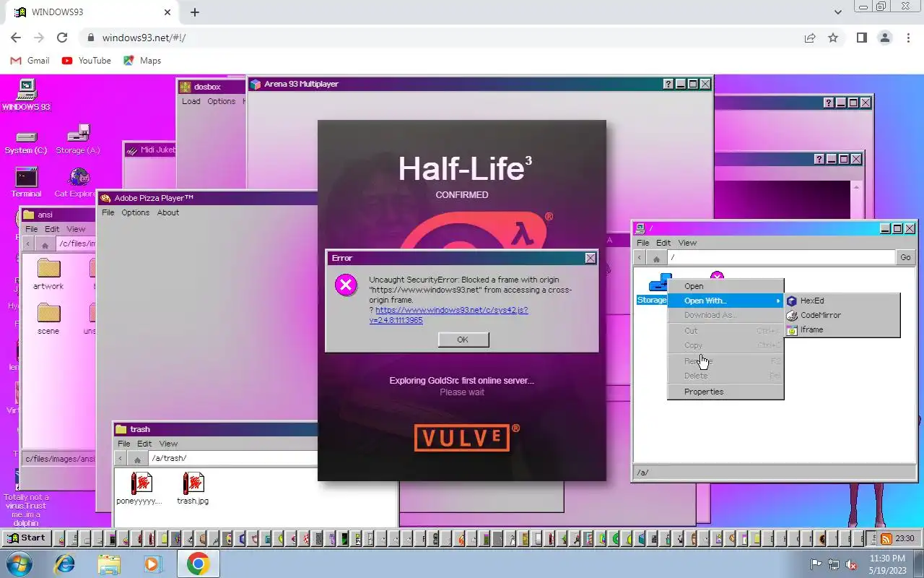Click the path field in / explorer window
The width and height of the screenshot is (924, 578).
click(x=781, y=257)
